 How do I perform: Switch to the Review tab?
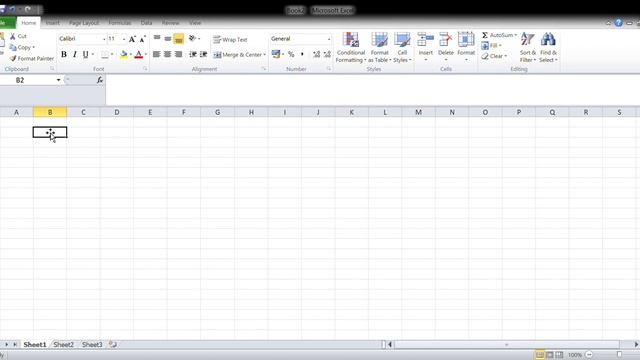(170, 23)
